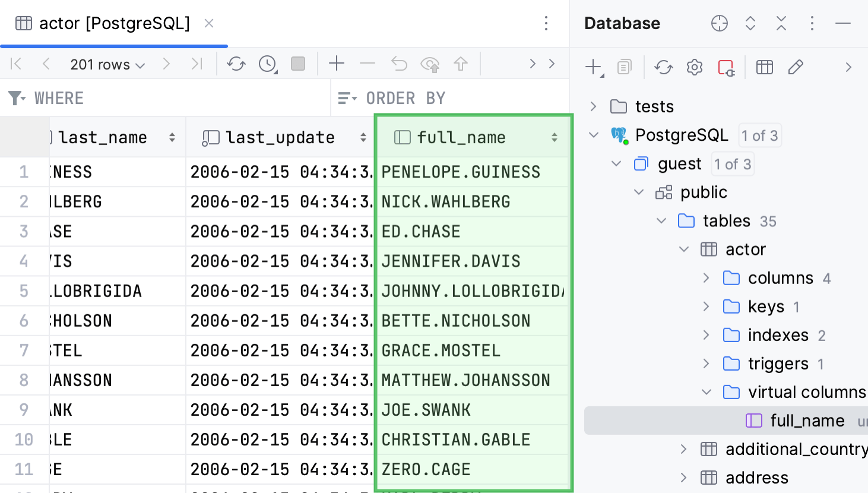Click the Revert Changes undo icon

399,64
